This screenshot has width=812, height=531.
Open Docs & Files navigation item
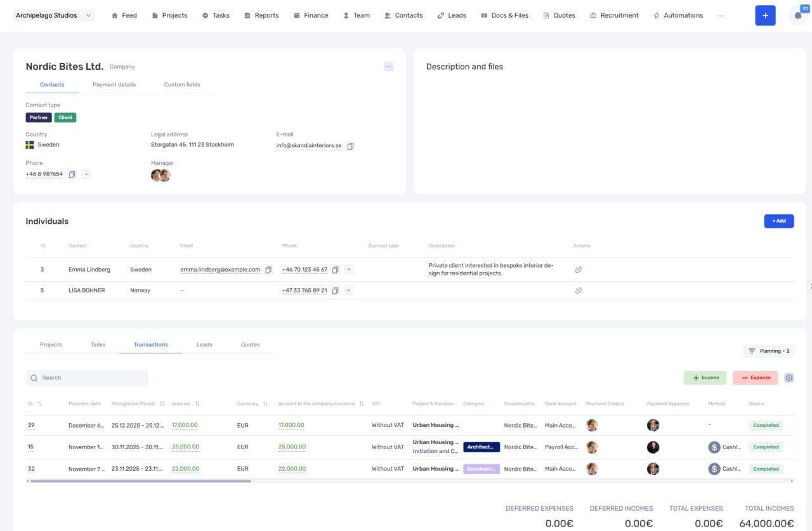coord(504,15)
